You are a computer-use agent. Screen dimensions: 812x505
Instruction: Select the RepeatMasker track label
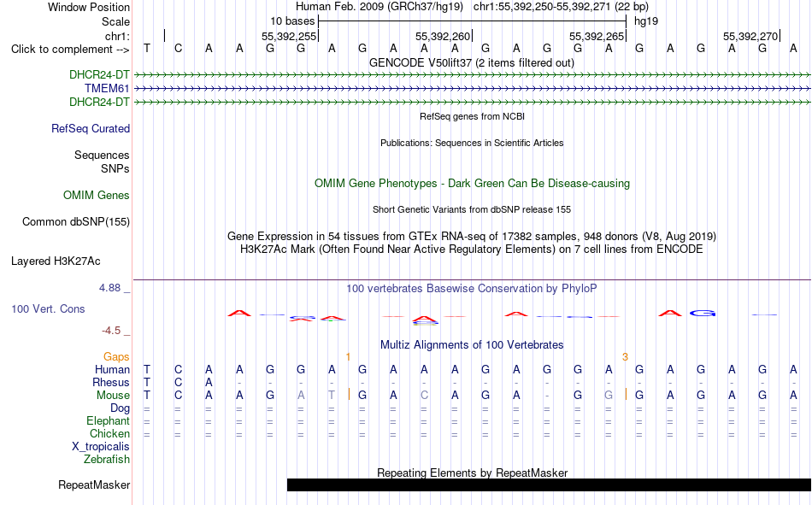coord(94,484)
